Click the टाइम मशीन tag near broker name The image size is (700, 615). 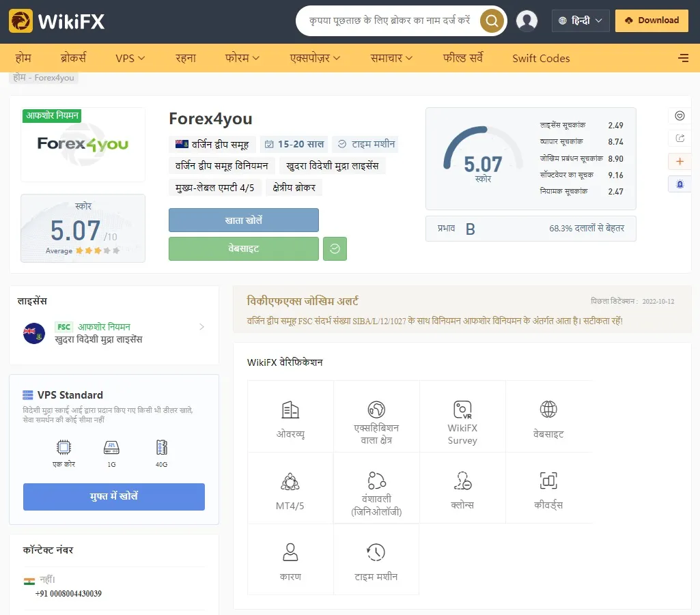(367, 144)
